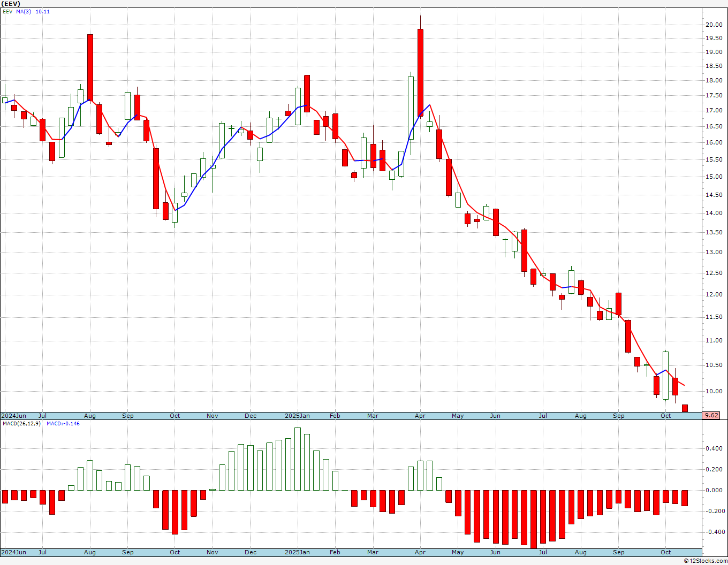Click Apr on the price chart date axis
This screenshot has width=728, height=565.
point(420,416)
